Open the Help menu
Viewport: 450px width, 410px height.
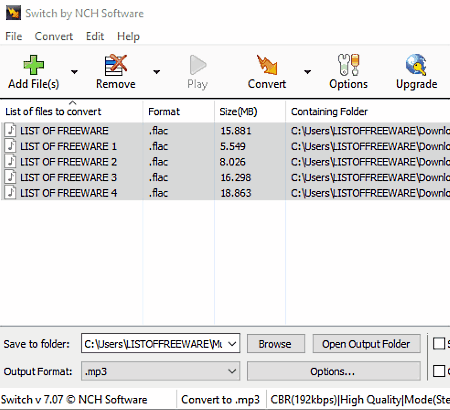[x=128, y=36]
